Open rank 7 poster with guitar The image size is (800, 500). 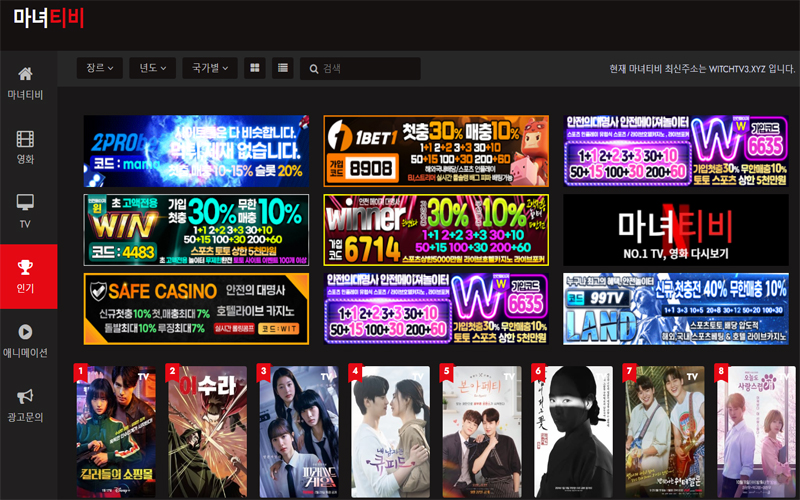click(x=665, y=432)
